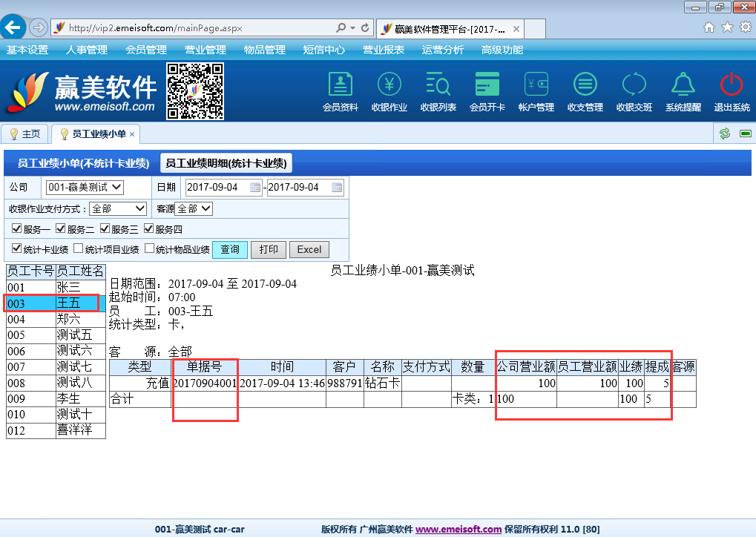Select employee 004 郑六 in the list
The width and height of the screenshot is (756, 537).
[56, 319]
